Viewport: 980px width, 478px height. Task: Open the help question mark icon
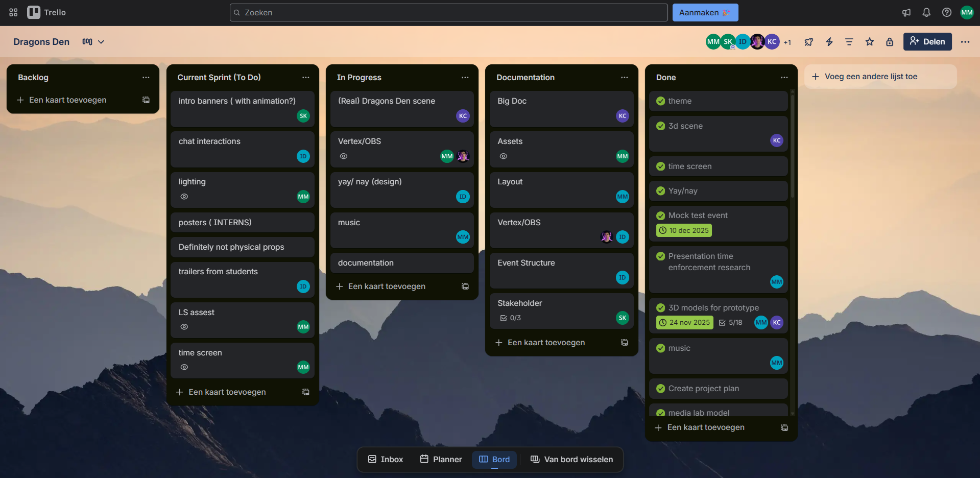(x=947, y=12)
